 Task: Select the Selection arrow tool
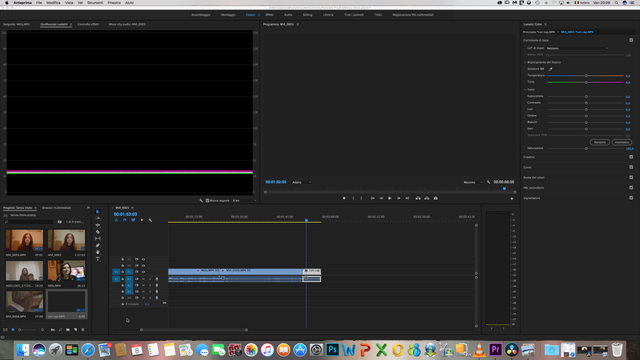tap(98, 212)
